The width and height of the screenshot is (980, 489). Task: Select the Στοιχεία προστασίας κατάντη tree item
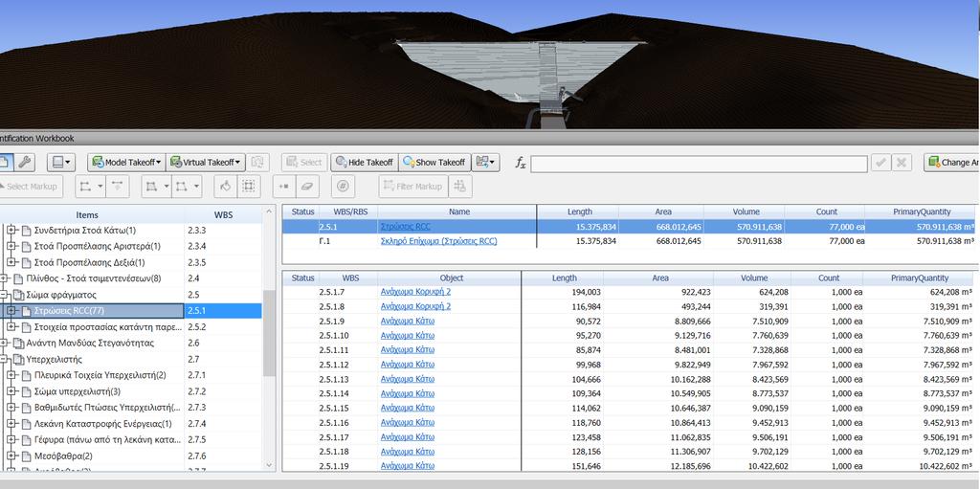107,327
